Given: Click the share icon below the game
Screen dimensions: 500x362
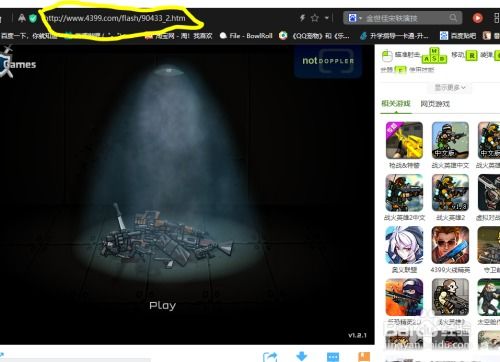Looking at the screenshot, I should [x=270, y=357].
